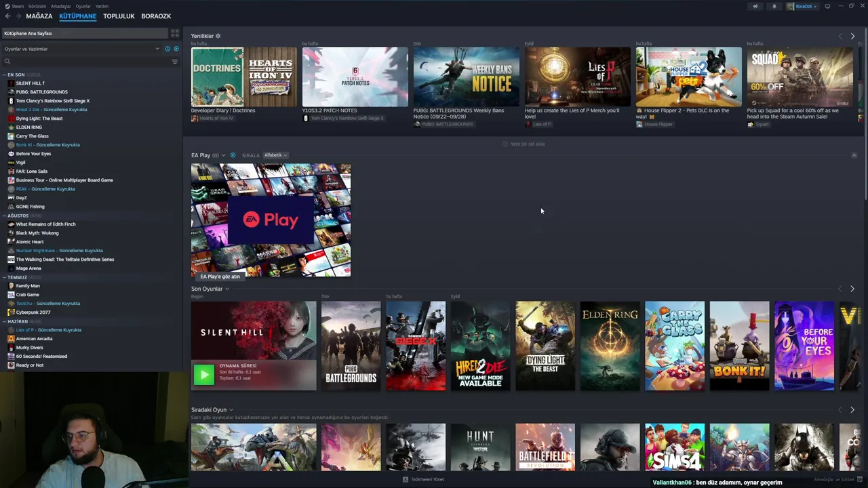Click EA Play'e göz atın button

pyautogui.click(x=220, y=277)
